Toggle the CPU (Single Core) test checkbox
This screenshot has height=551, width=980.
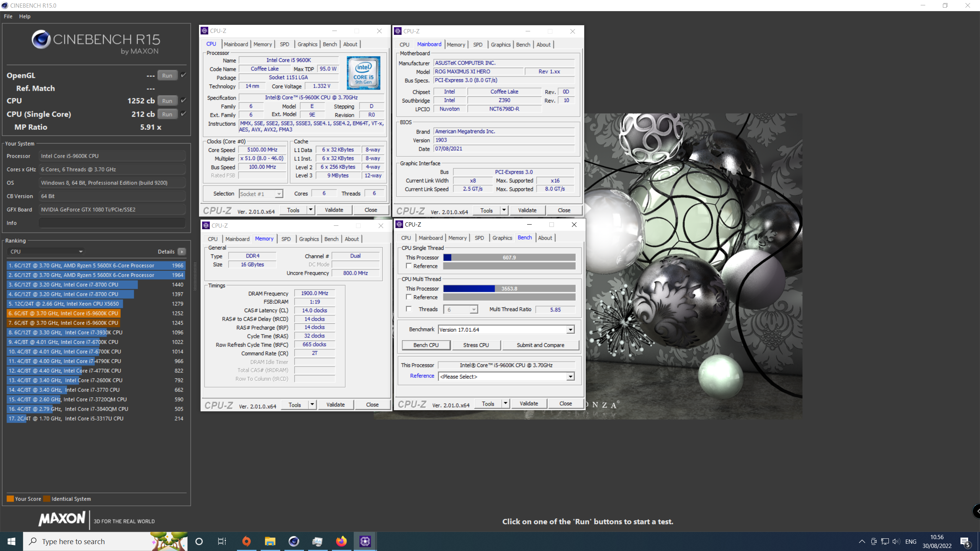point(183,114)
